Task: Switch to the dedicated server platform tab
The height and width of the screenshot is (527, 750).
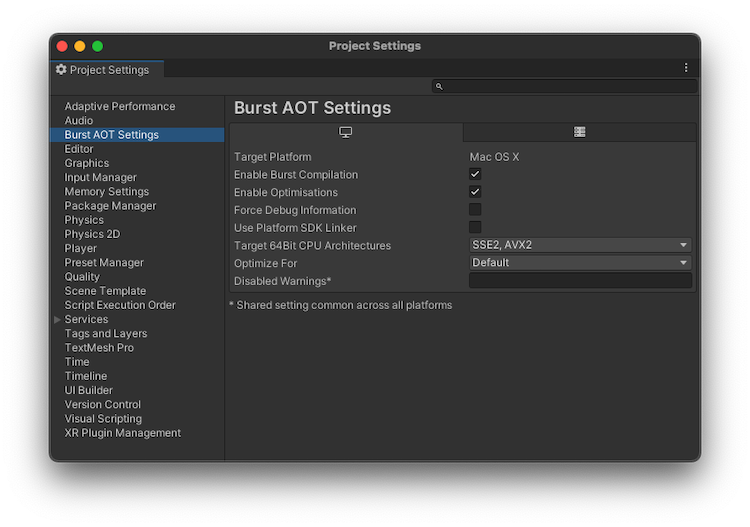Action: click(x=579, y=132)
